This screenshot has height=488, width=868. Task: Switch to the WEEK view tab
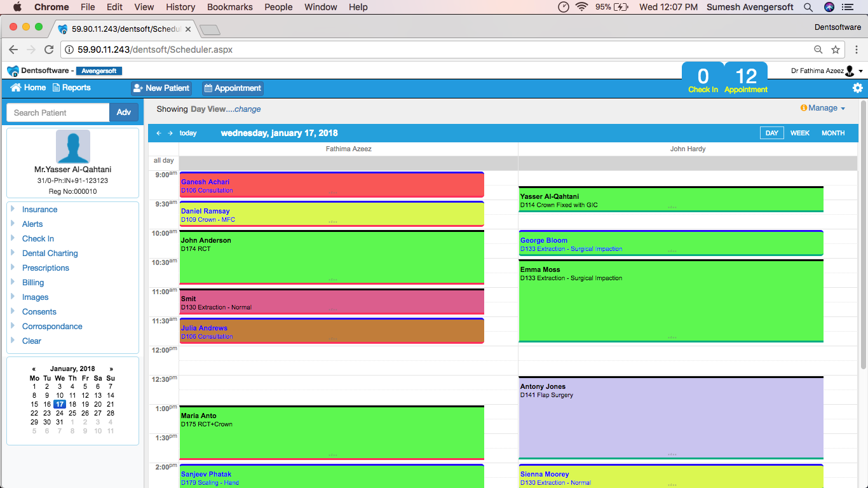[x=800, y=133]
